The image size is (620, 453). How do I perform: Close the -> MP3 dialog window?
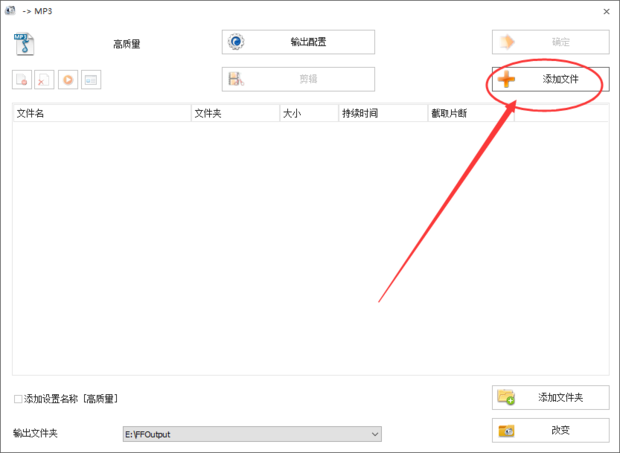point(606,11)
